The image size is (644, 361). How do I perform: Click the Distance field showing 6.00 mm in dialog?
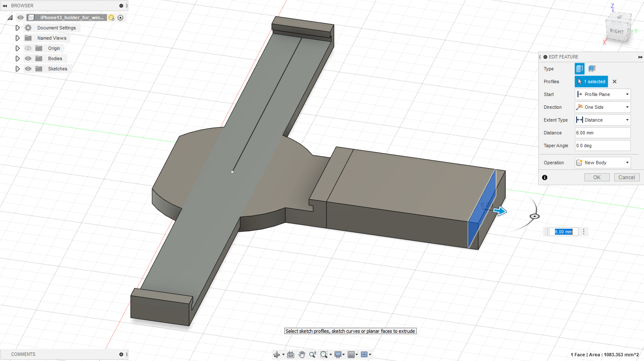603,133
